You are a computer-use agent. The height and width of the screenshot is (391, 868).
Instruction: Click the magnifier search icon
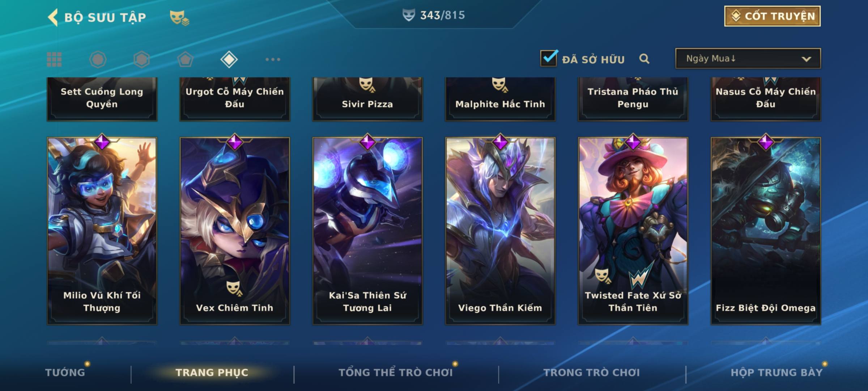[644, 59]
